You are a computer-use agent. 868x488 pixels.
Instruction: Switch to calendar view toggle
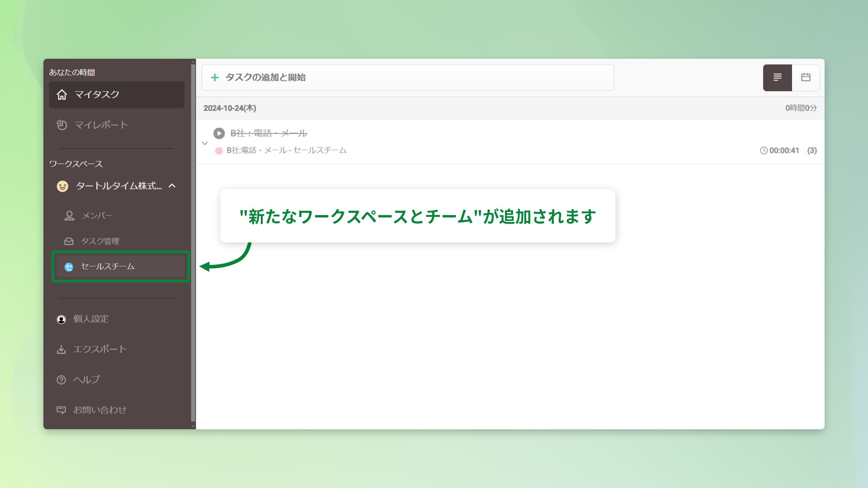pos(806,77)
